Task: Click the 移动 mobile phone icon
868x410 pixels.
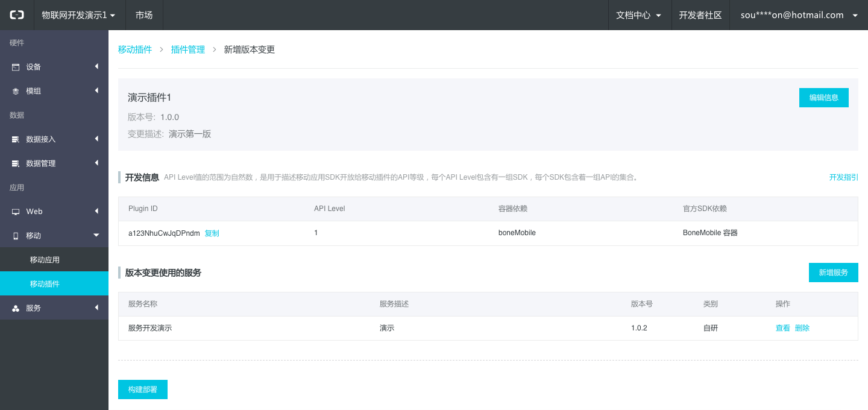Action: click(x=16, y=236)
